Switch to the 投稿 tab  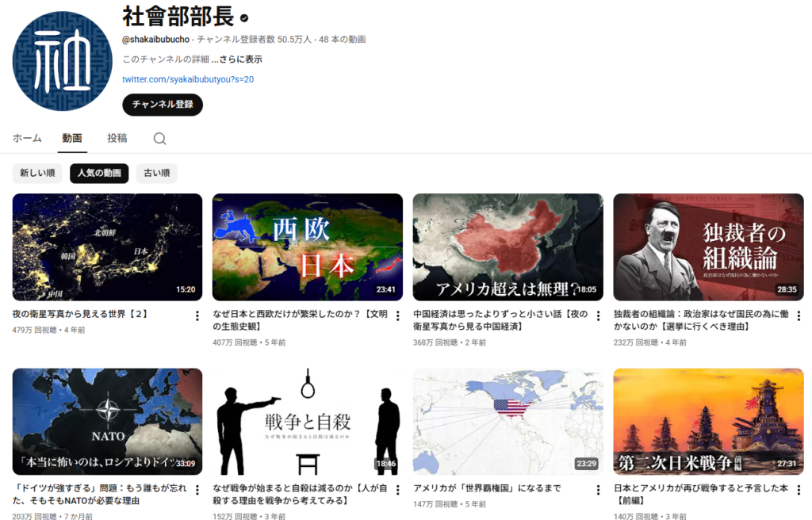[x=117, y=138]
